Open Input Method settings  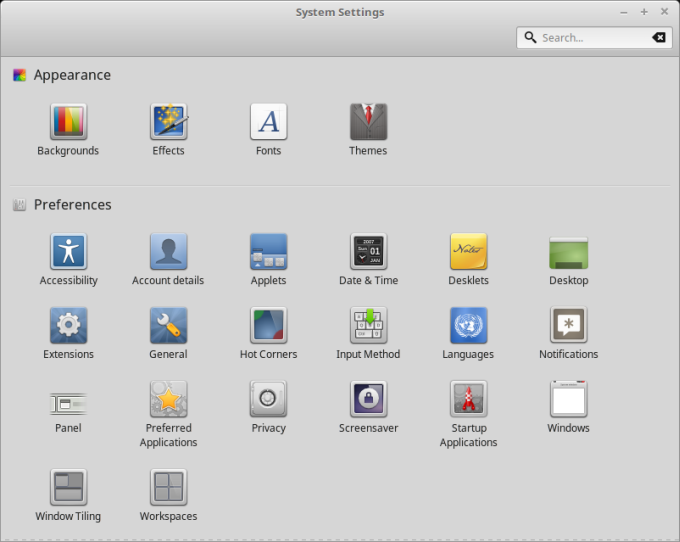coord(368,326)
